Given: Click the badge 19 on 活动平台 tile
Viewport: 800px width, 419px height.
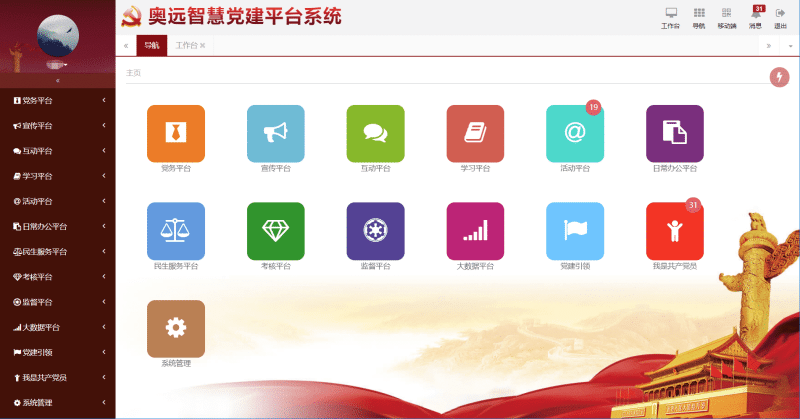Looking at the screenshot, I should (593, 107).
